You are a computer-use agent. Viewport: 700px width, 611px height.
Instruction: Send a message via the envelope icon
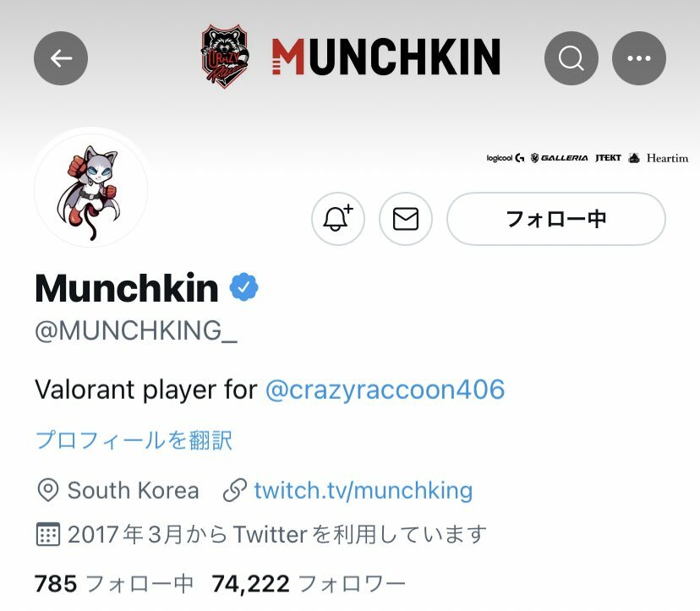coord(405,219)
